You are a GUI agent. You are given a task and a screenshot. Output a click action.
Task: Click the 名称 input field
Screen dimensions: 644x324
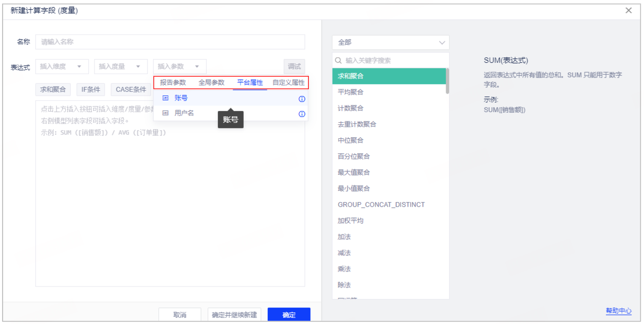click(x=170, y=42)
